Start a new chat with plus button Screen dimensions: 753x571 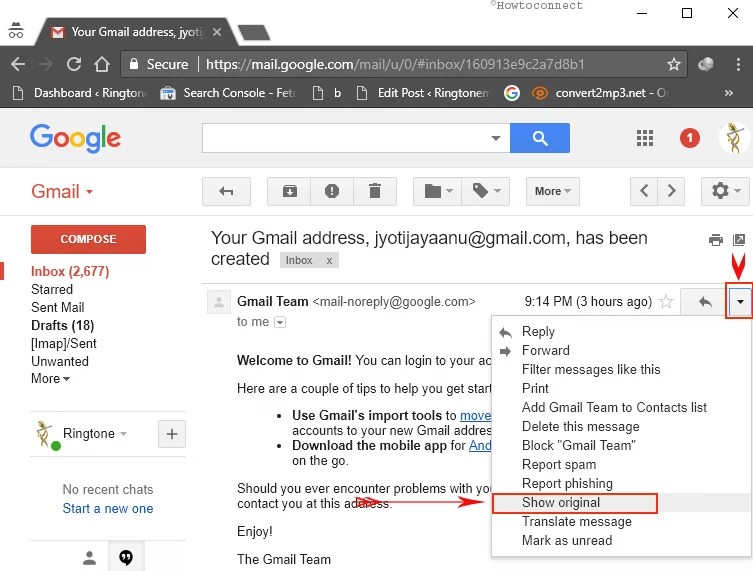(x=172, y=434)
